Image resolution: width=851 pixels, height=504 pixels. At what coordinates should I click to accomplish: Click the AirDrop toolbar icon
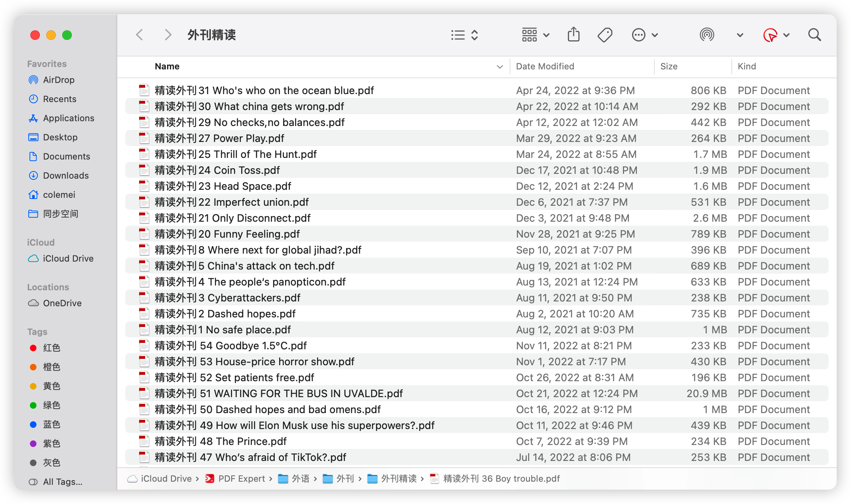click(707, 35)
